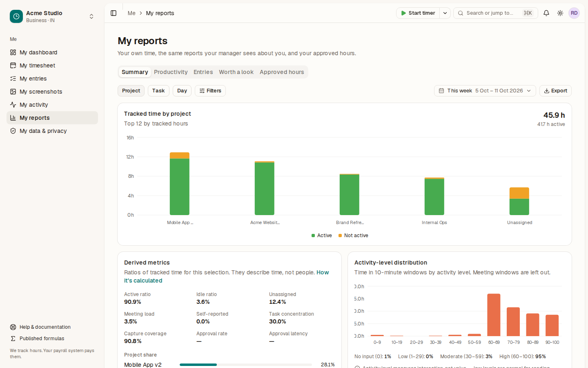Switch theme with the sun icon
588x368 pixels.
[x=560, y=13]
